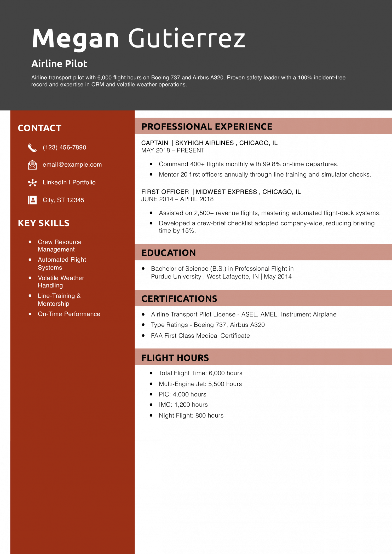This screenshot has width=392, height=554.
Task: Select Night Flight: 800 hours
Action: coord(191,416)
